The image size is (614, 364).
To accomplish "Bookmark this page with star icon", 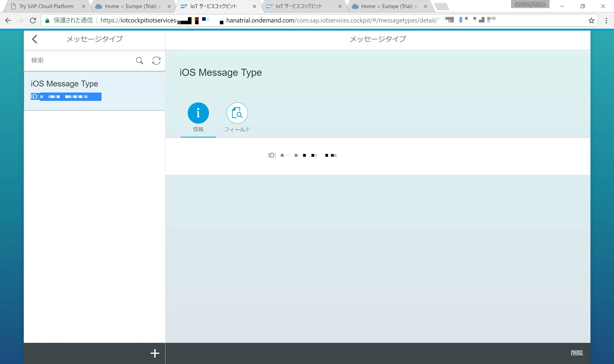I will tap(591, 20).
